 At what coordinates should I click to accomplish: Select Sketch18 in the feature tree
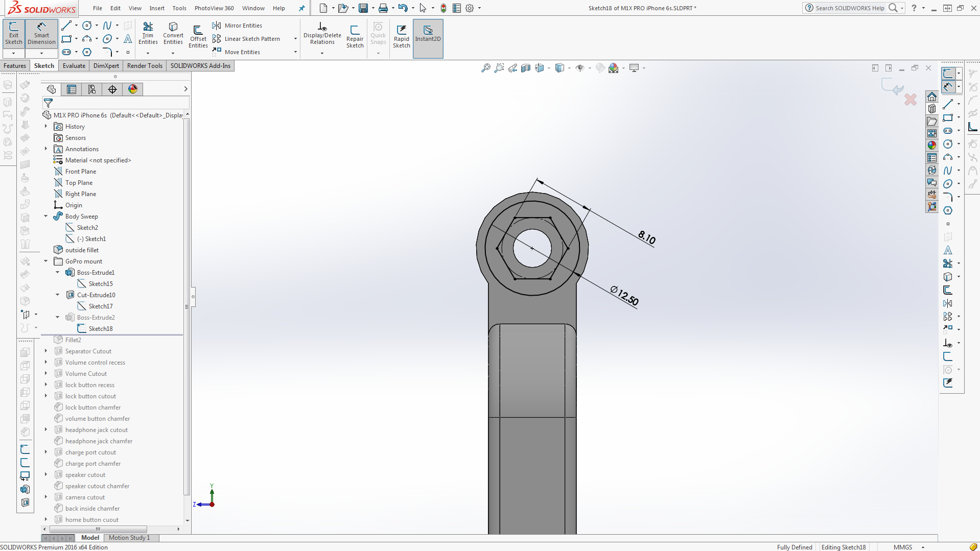click(101, 329)
